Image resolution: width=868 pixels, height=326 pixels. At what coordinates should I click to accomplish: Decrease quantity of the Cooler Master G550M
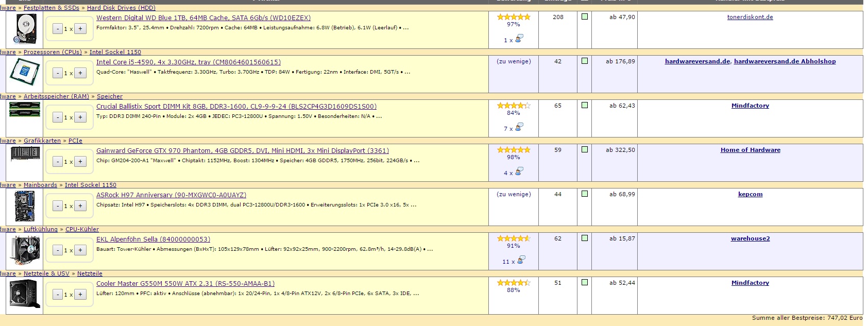[58, 295]
